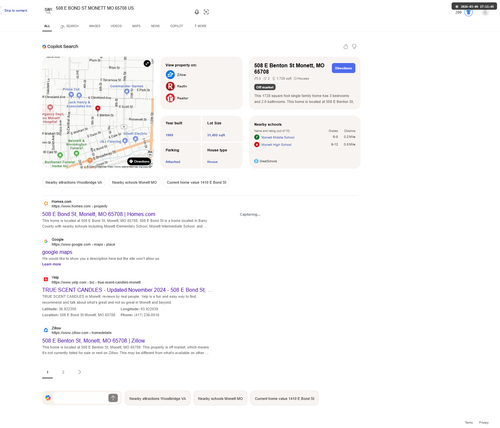Click the 508 E Benton St property card heading
Viewport: 500px width, 428px height.
tap(289, 68)
